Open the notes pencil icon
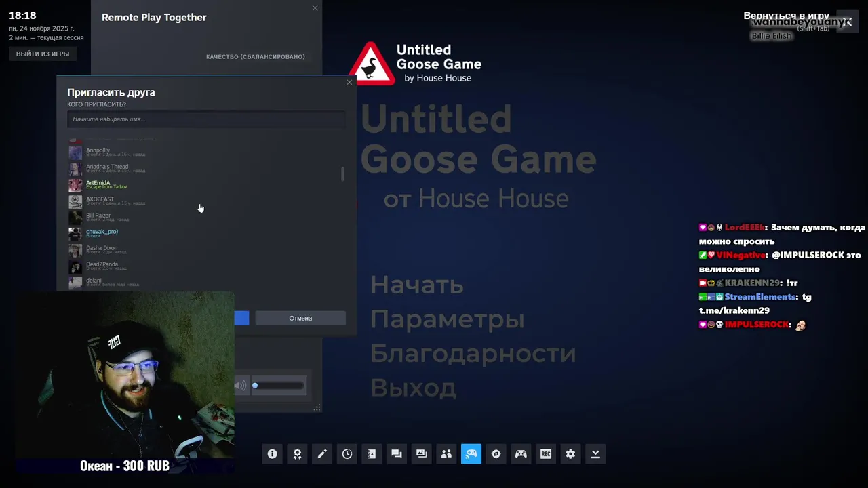Image resolution: width=868 pixels, height=488 pixels. pos(322,454)
